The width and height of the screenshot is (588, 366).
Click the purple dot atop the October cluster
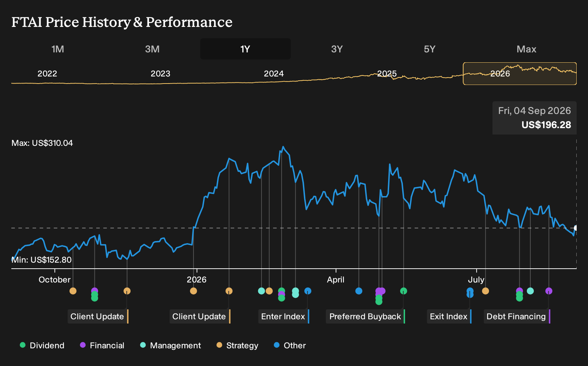pos(94,291)
